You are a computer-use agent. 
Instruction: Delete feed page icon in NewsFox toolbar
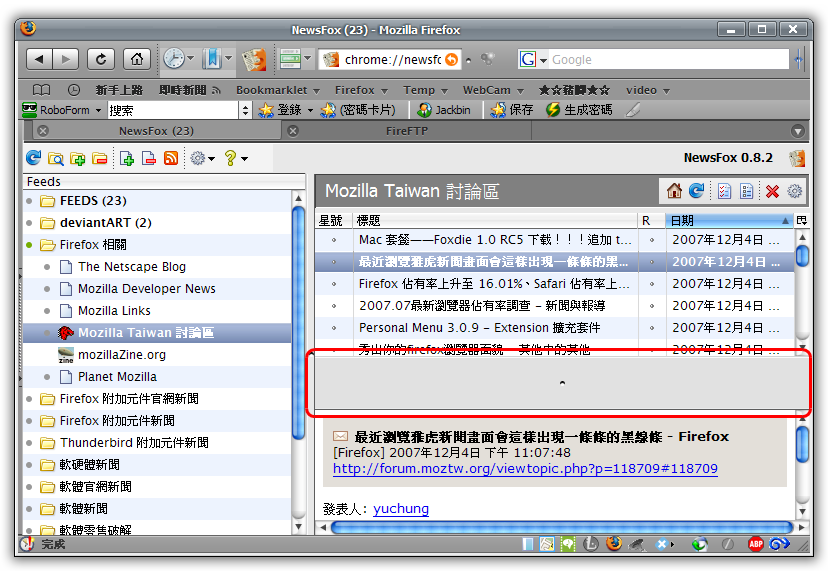point(149,158)
